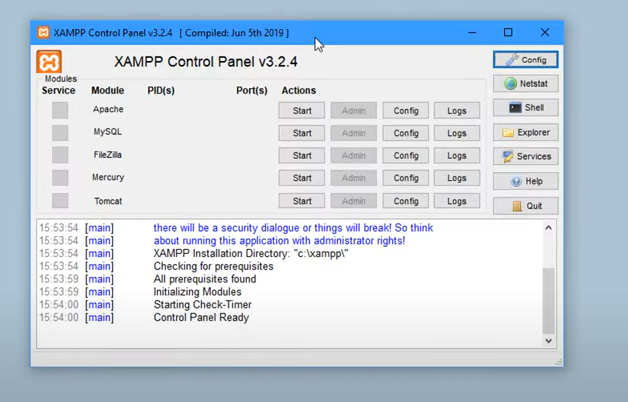Open FileZilla Logs list
Image resolution: width=628 pixels, height=402 pixels.
(457, 155)
